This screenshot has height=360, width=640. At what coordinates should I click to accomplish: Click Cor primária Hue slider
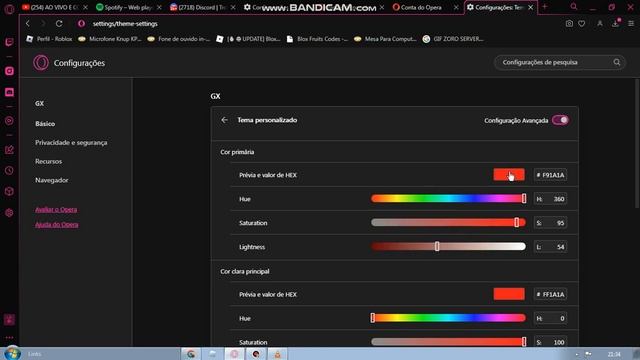tap(449, 199)
